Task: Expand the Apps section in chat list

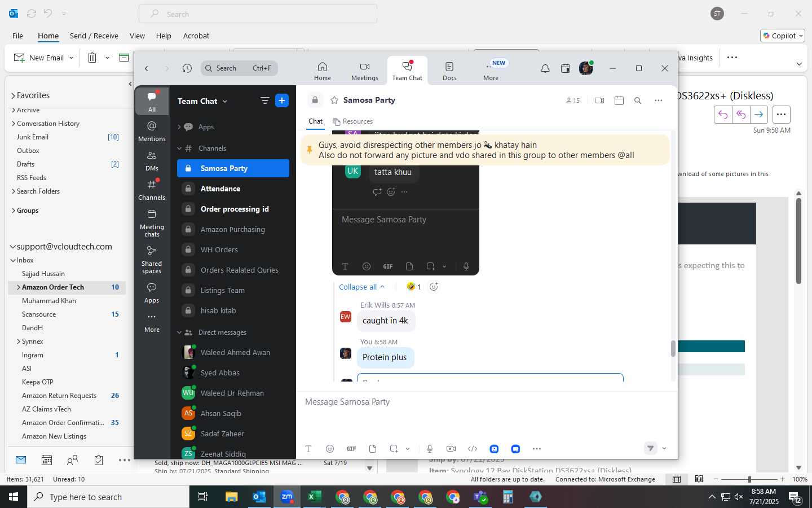Action: pos(179,127)
